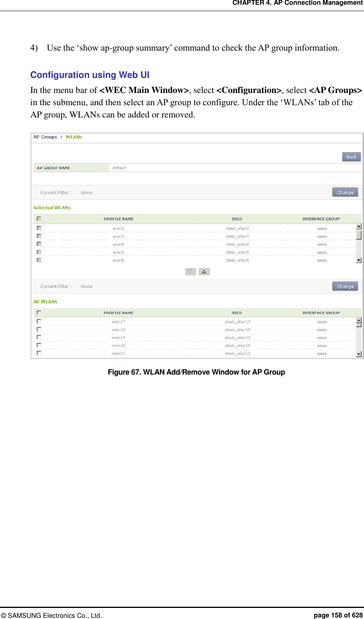Image resolution: width=364 pixels, height=619 pixels.
Task: Click SSID header in All WLANs table
Action: point(237,312)
